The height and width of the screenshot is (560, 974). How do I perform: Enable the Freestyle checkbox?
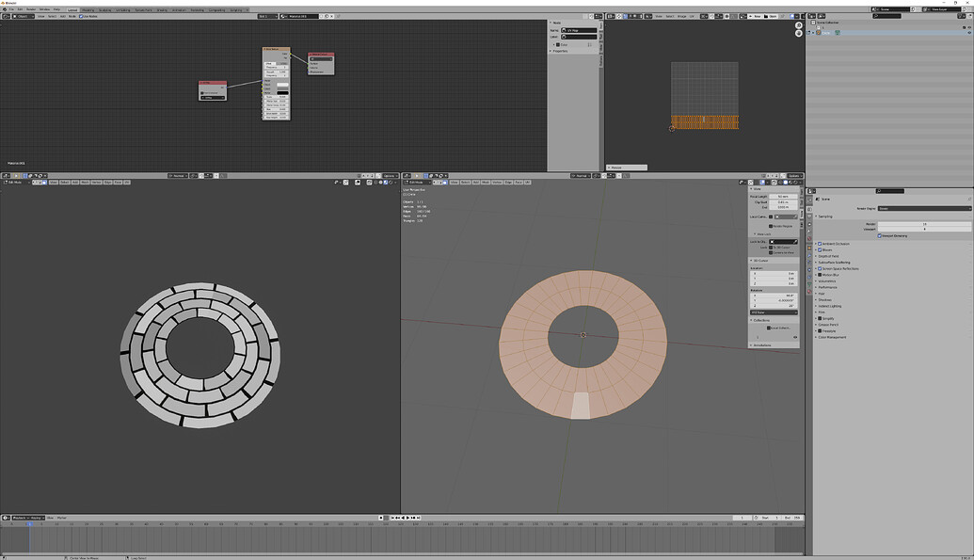tap(820, 330)
